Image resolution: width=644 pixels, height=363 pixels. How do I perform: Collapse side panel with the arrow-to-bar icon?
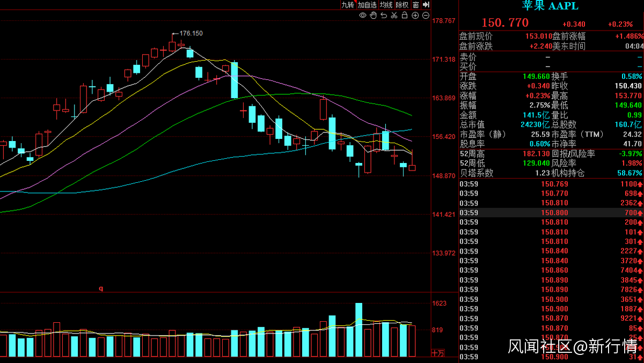pyautogui.click(x=426, y=5)
